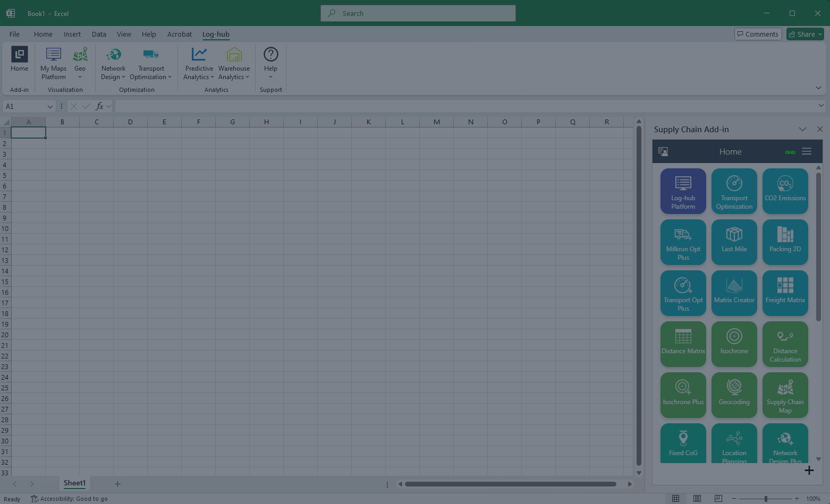Click the plus button in add-in pane
The height and width of the screenshot is (504, 830).
tap(809, 470)
